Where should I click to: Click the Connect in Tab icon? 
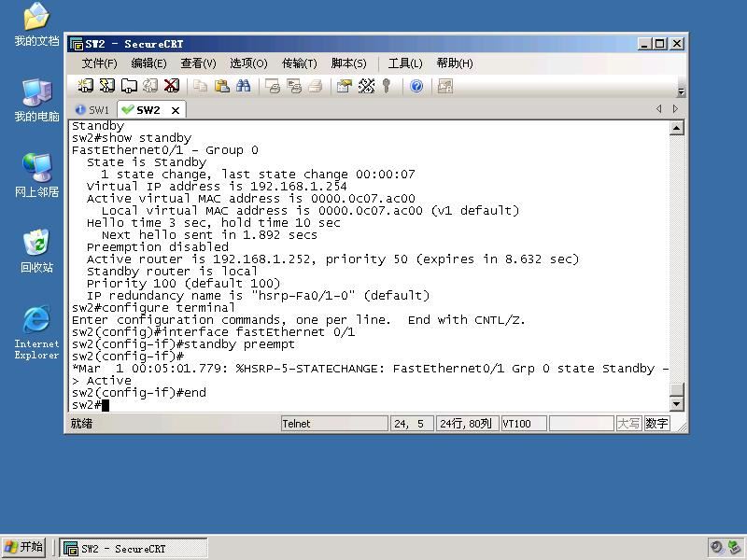click(129, 86)
